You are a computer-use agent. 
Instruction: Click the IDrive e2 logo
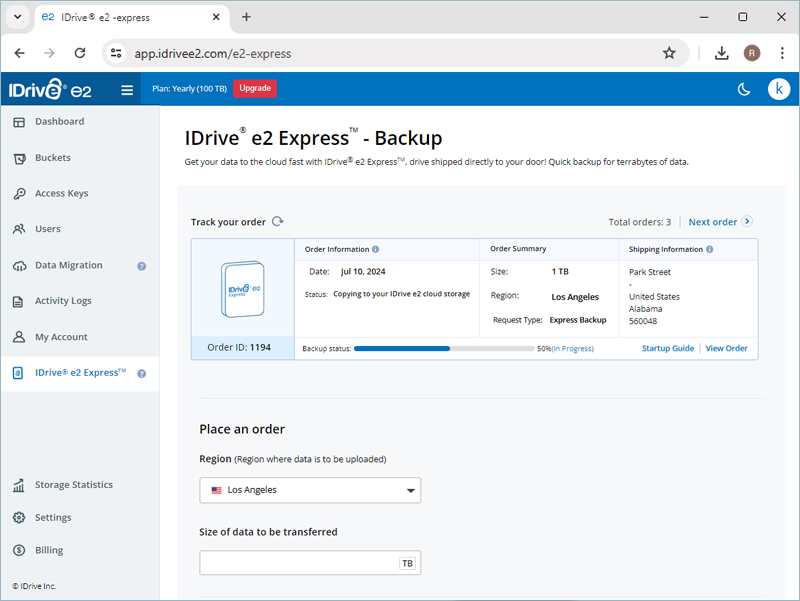click(x=50, y=89)
